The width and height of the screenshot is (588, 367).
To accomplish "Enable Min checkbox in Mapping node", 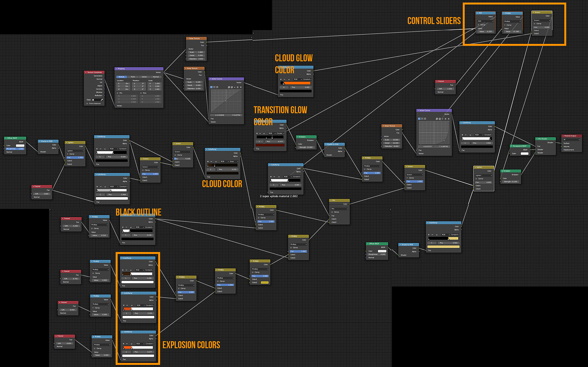I will coord(118,93).
